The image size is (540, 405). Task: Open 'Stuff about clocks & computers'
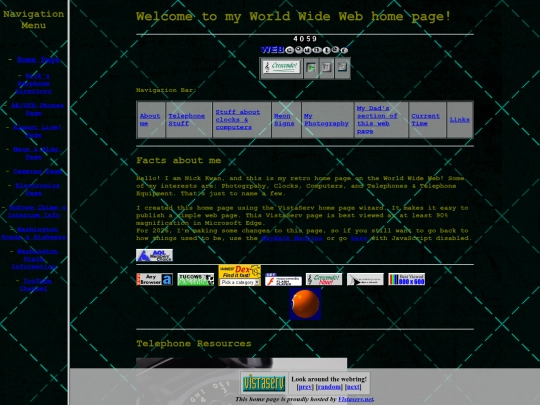pos(238,120)
